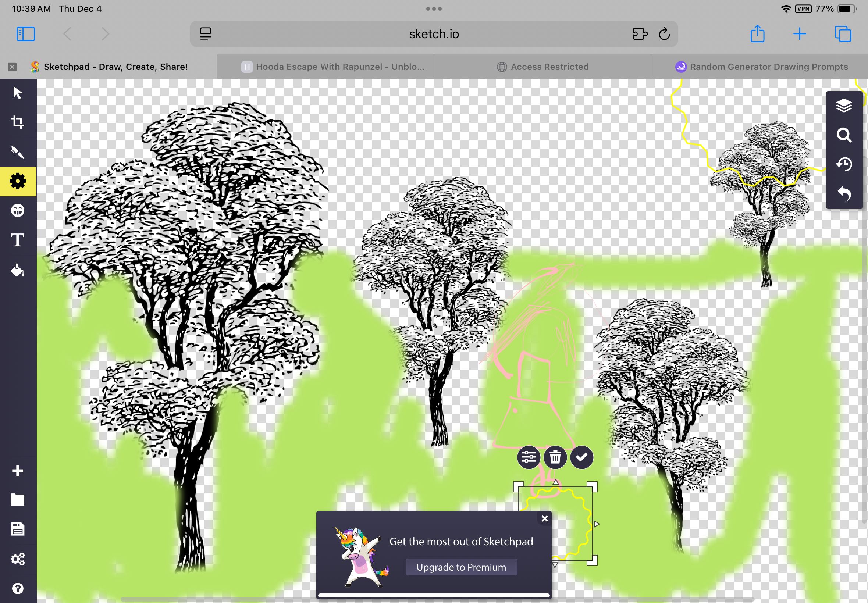Open the clipart smiley tool

(x=17, y=210)
